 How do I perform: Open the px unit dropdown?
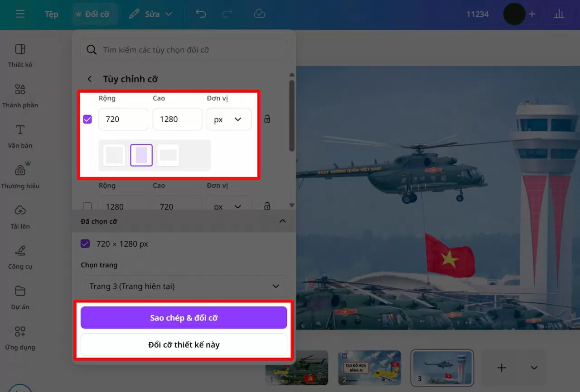click(229, 119)
